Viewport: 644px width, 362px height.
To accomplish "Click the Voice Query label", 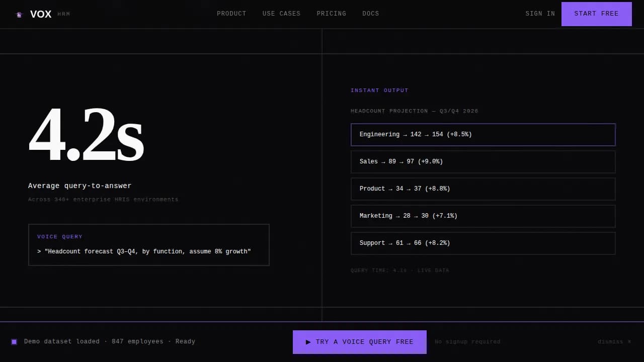I will (60, 237).
